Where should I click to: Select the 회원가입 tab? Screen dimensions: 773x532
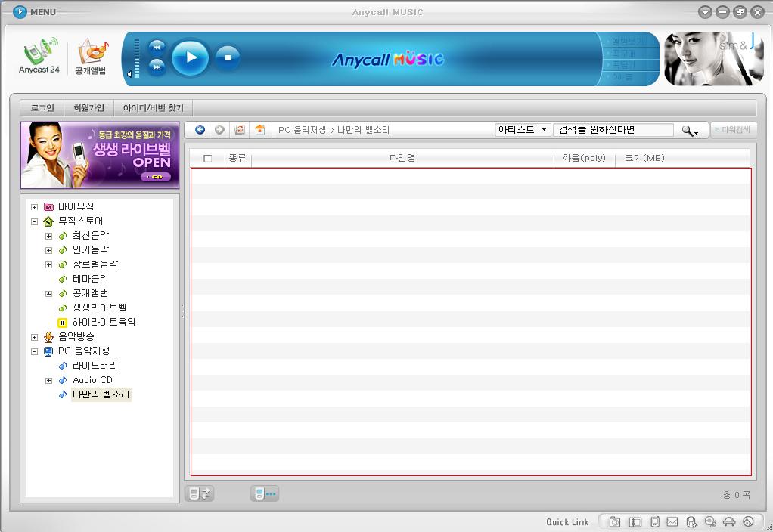click(88, 108)
